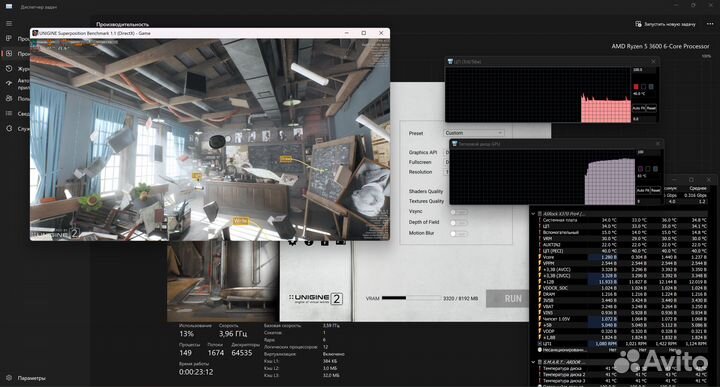720x387 pixels.
Task: Open the Preset dropdown showing Custom
Action: (474, 133)
